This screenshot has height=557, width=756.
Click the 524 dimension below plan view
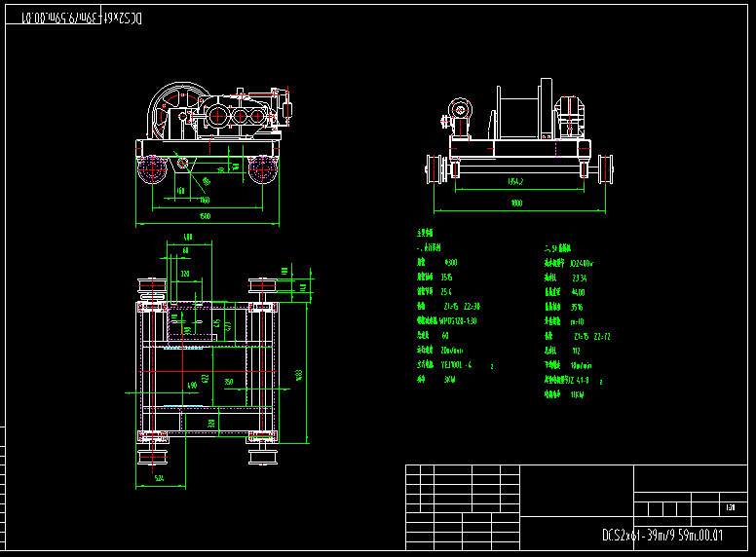(160, 478)
